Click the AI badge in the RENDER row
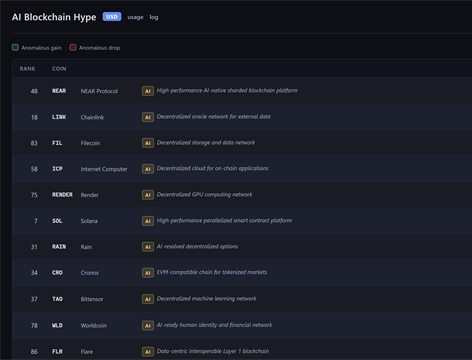The width and height of the screenshot is (472, 360). coord(148,195)
